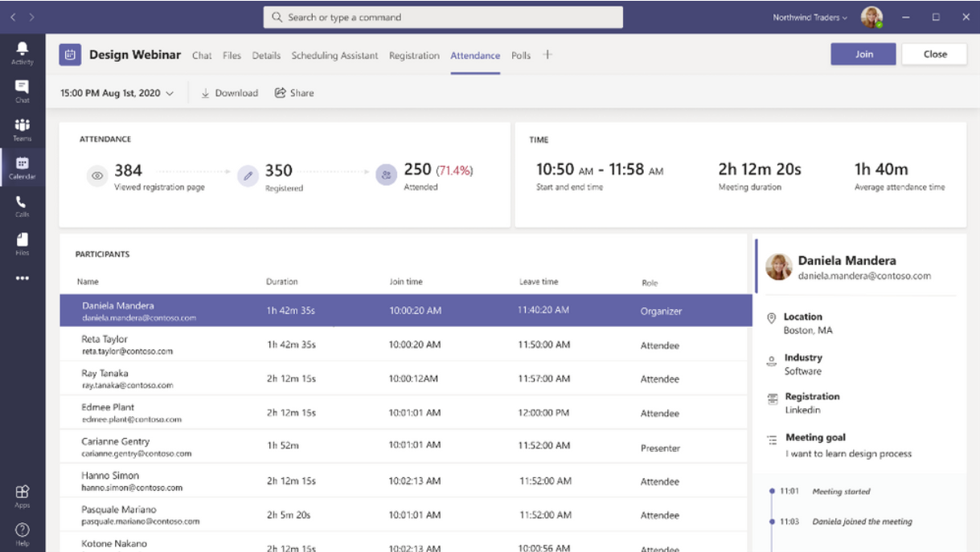980x552 pixels.
Task: Open the Apps store icon
Action: [x=23, y=495]
